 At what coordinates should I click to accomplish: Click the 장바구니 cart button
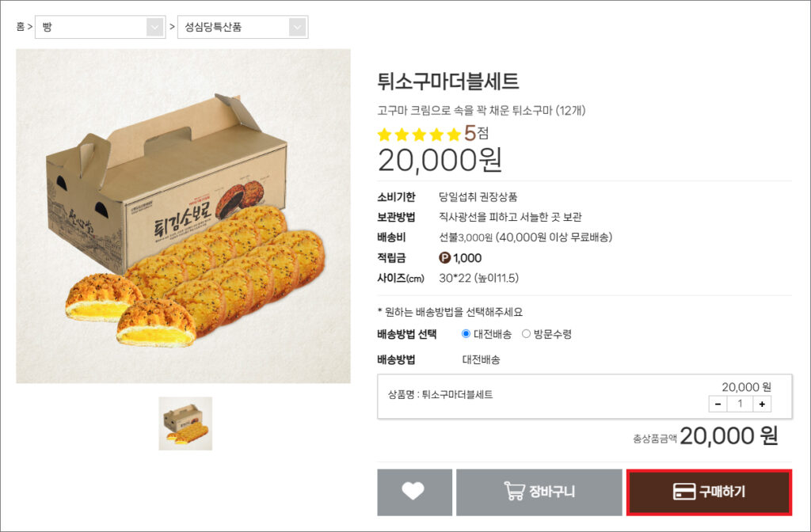point(539,492)
